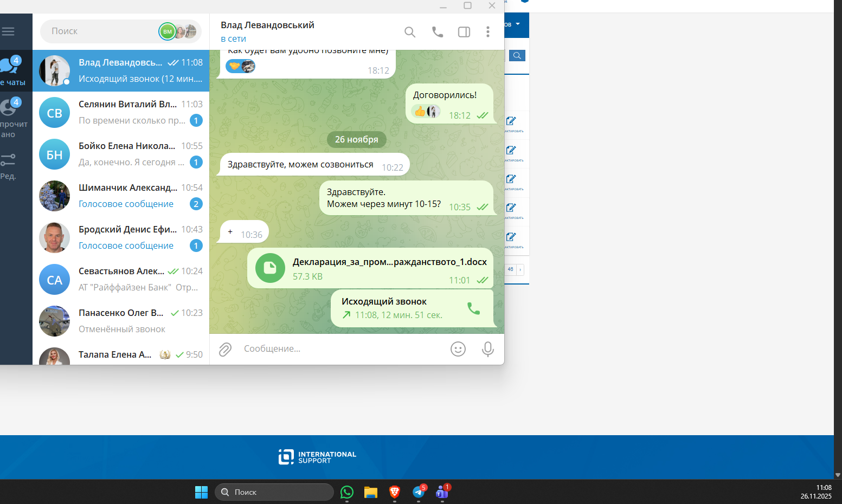This screenshot has height=504, width=842.
Task: Attach a file with the paperclip icon
Action: 226,350
